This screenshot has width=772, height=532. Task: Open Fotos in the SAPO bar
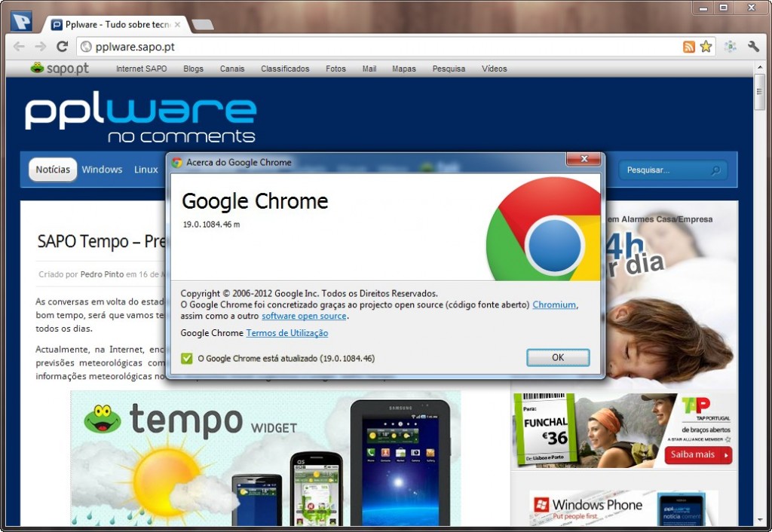click(x=335, y=69)
